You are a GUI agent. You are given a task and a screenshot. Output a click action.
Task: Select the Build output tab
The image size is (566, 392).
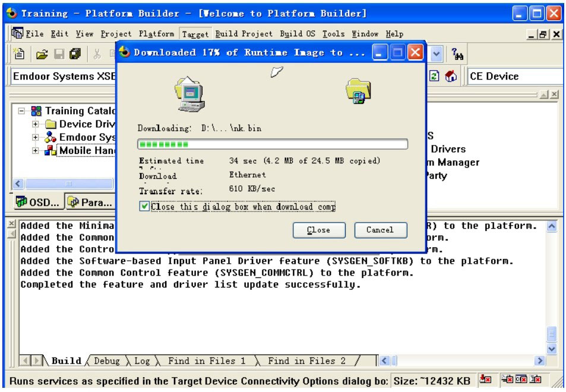click(67, 361)
